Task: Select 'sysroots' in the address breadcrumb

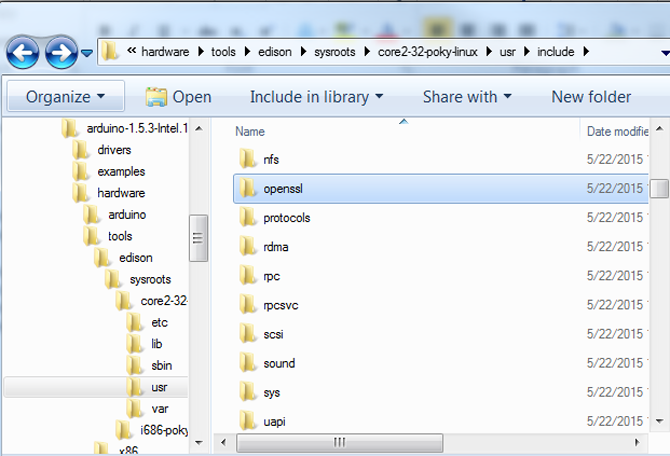Action: (x=335, y=52)
